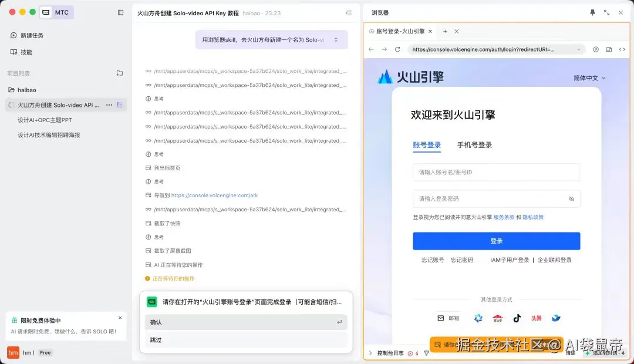Click the new project folder icon
Viewport: 634px width, 364px height.
120,73
